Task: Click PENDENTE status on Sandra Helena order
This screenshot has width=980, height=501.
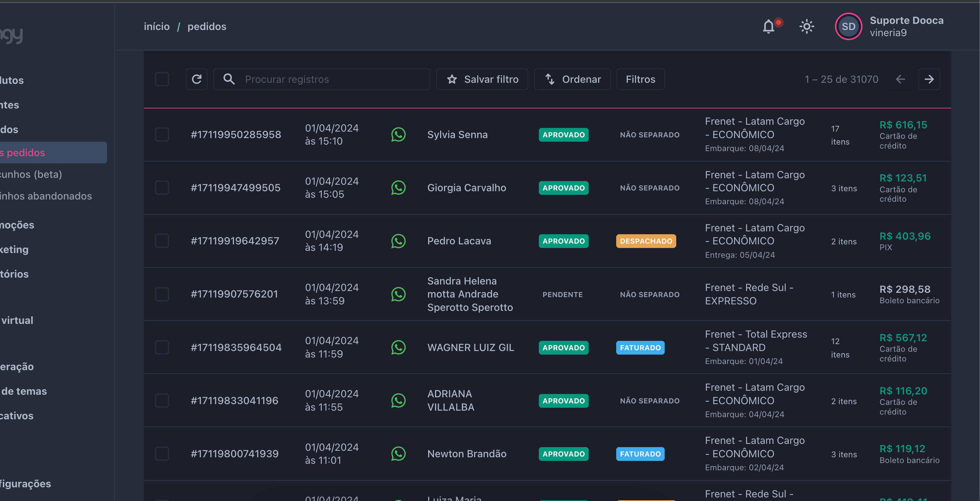Action: coord(562,295)
